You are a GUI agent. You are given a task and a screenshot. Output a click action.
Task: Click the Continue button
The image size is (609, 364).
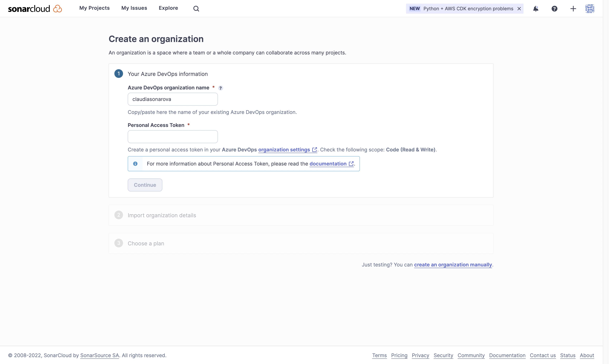(x=145, y=185)
